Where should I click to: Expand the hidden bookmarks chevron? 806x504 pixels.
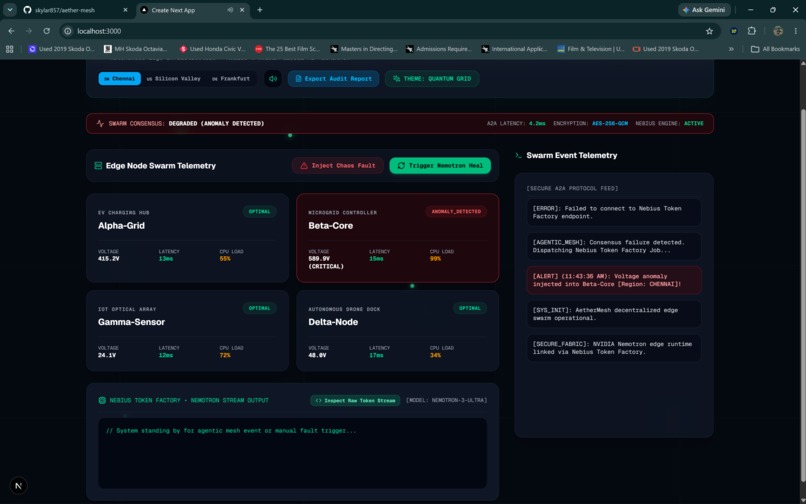click(731, 49)
